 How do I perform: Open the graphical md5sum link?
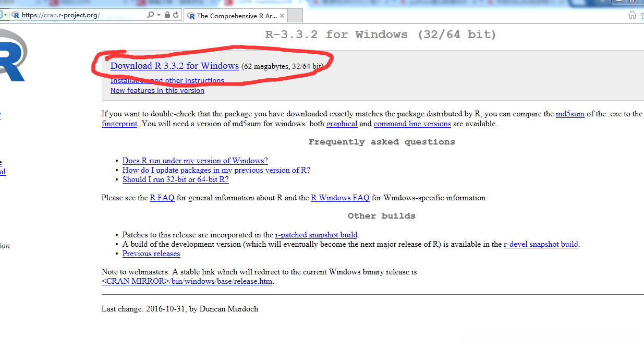coord(342,124)
